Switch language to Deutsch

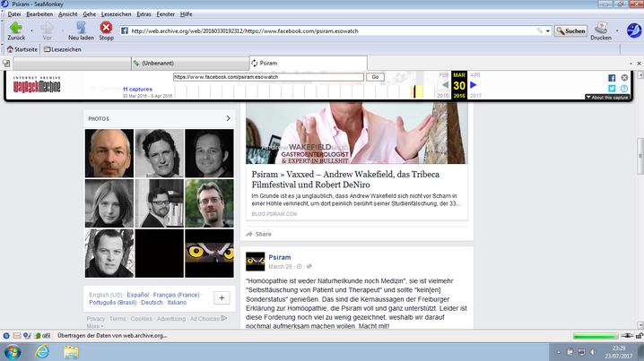[152, 303]
